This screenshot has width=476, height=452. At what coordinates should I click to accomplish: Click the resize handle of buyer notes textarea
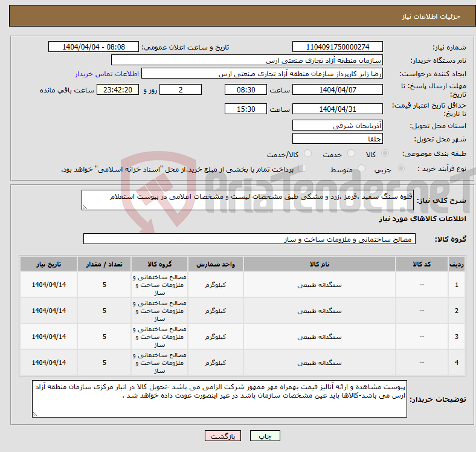(x=35, y=414)
